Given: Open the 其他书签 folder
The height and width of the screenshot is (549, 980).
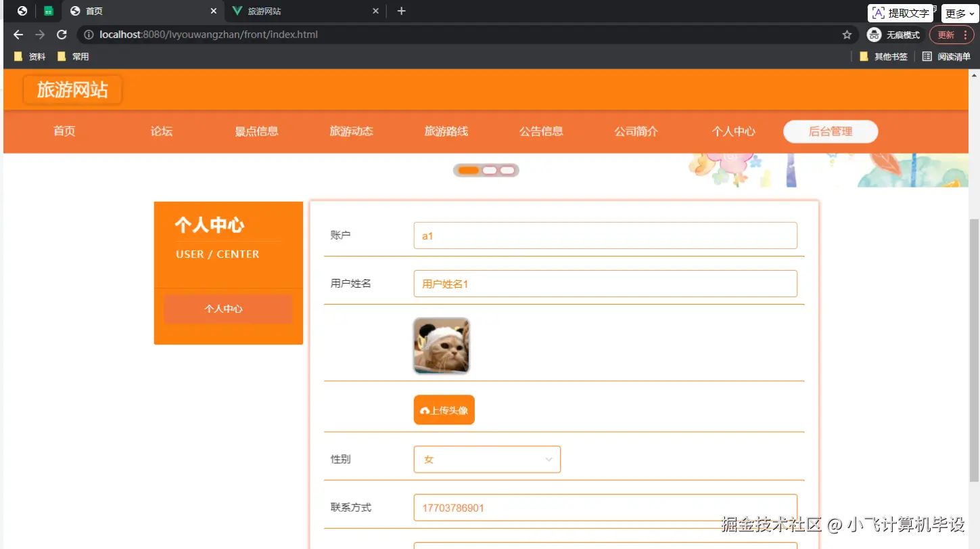Looking at the screenshot, I should (x=883, y=57).
